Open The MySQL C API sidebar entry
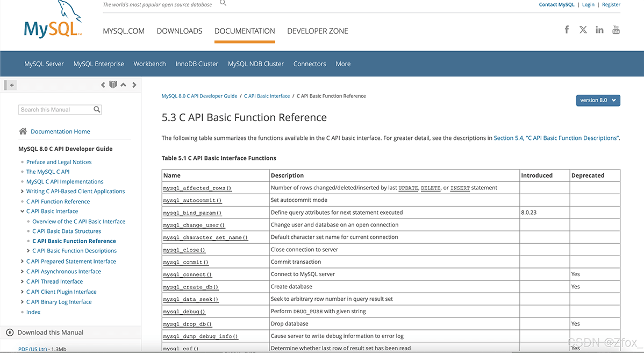 [48, 172]
